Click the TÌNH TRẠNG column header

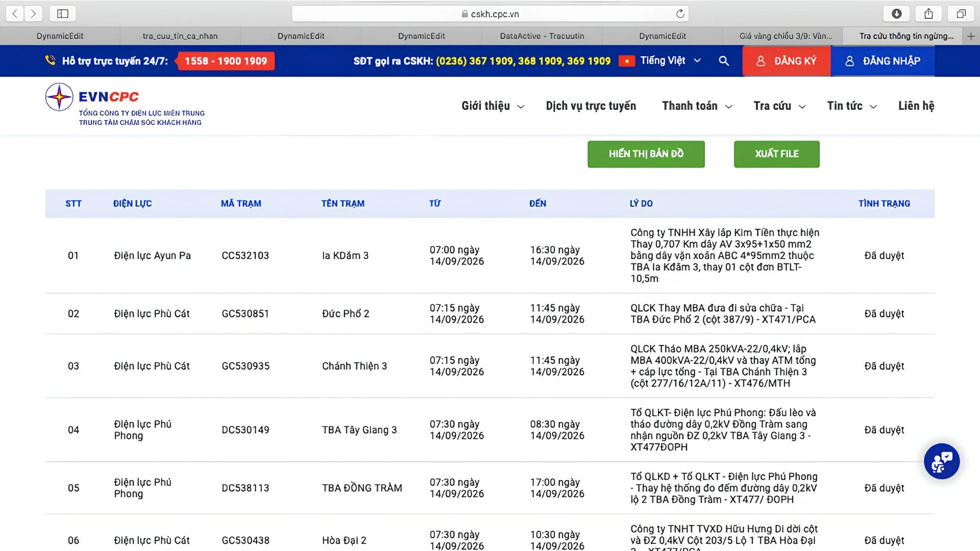(x=884, y=204)
